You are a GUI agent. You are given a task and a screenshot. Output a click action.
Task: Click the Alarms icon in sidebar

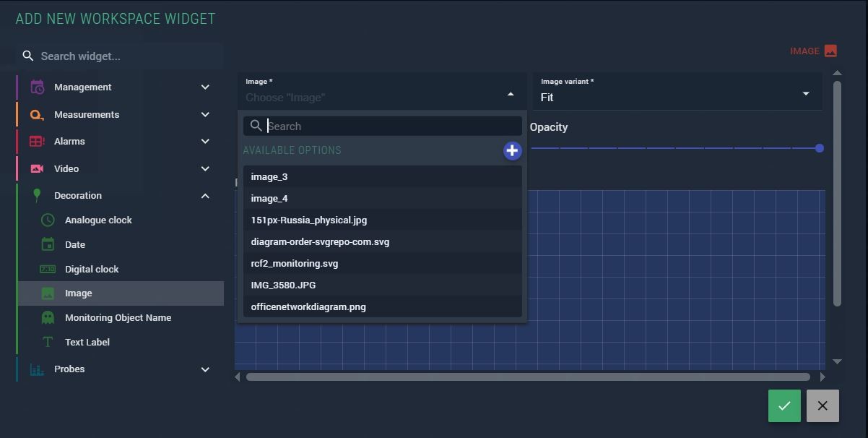(37, 142)
